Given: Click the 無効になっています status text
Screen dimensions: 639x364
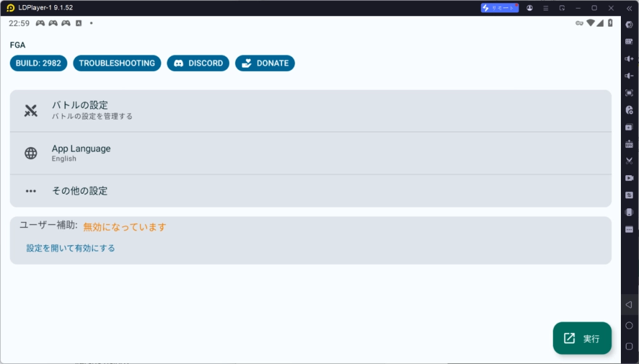Looking at the screenshot, I should (125, 227).
